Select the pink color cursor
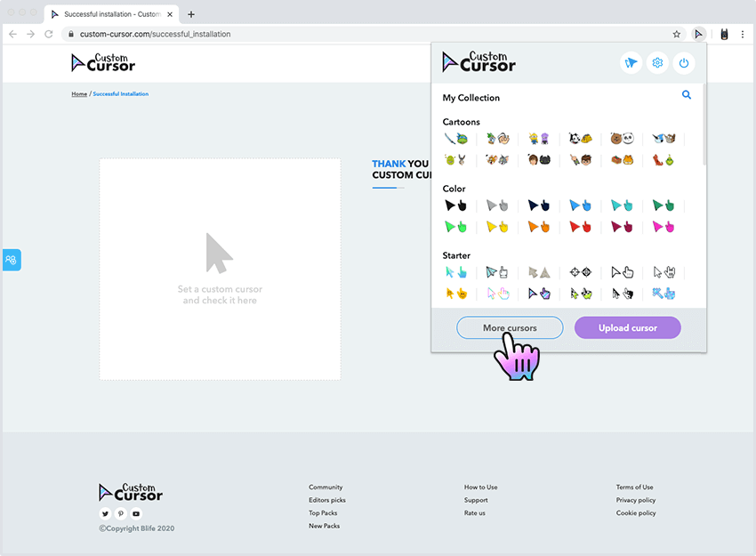 (x=664, y=227)
